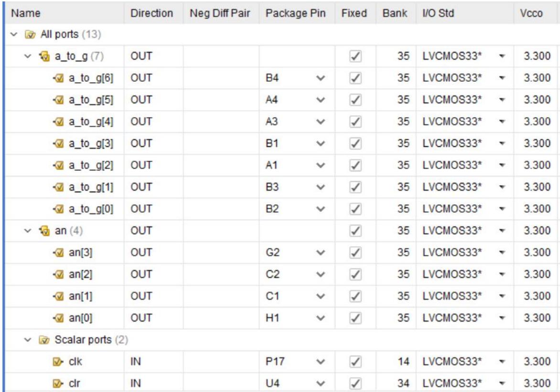Sort by the Name column header
560x392 pixels.
click(26, 14)
